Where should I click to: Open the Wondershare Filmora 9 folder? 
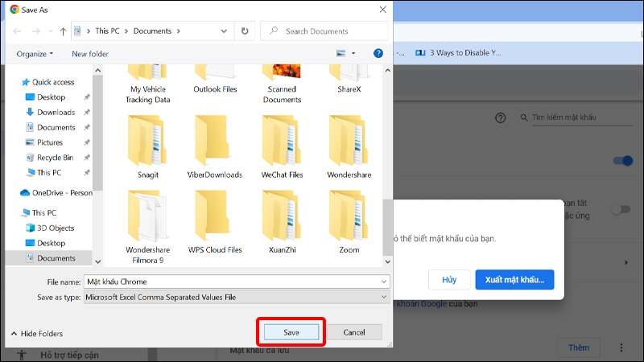click(x=148, y=227)
